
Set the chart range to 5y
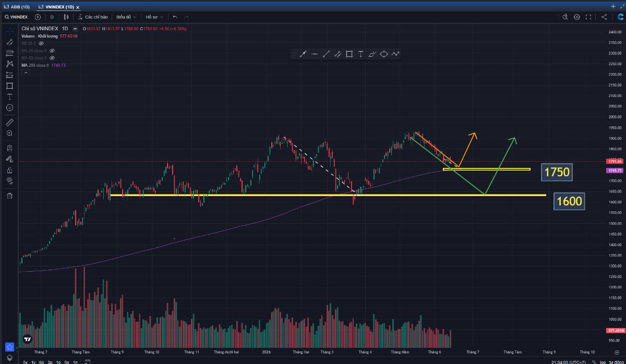(26, 361)
